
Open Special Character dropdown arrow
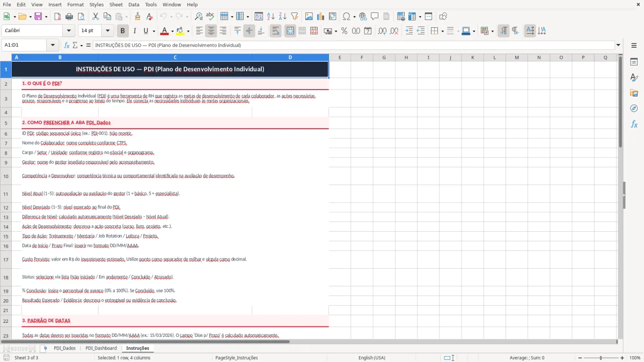pos(353,17)
